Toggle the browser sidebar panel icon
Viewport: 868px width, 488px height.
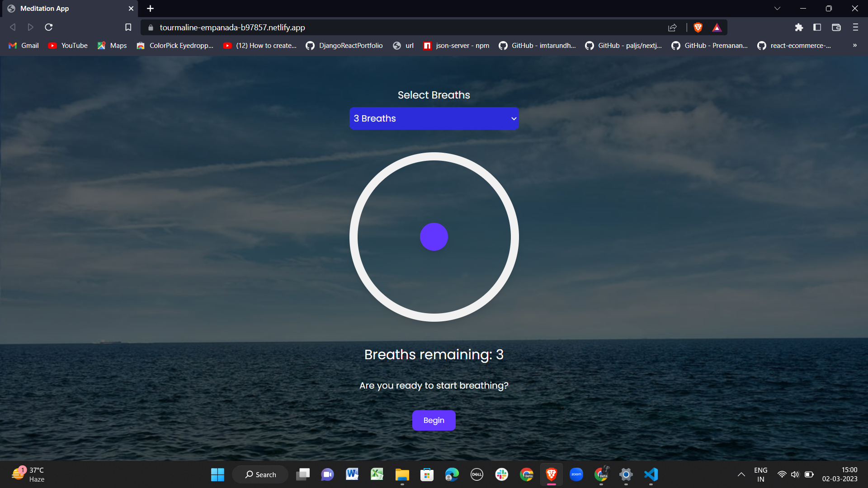(817, 28)
